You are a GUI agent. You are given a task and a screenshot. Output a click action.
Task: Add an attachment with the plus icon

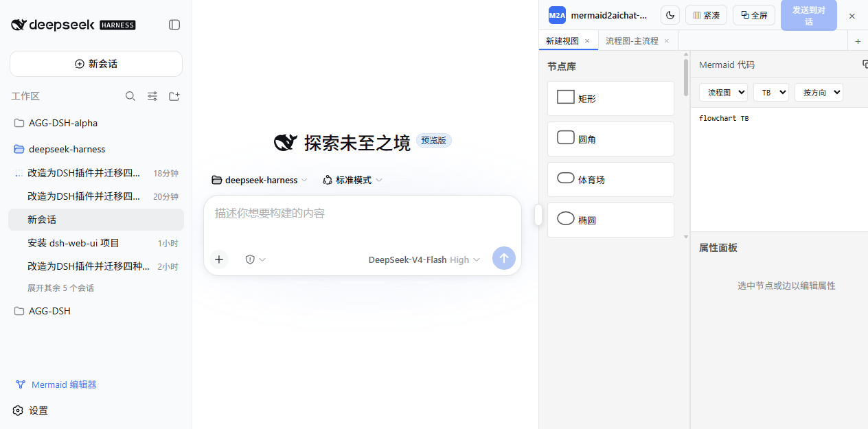click(x=219, y=259)
